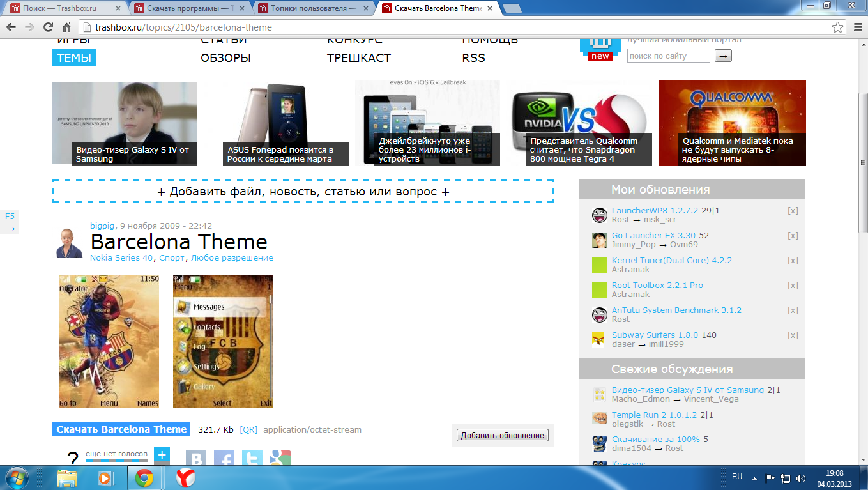Click the avatar beside LauncherWP8 1.2.7.2
The height and width of the screenshot is (490, 868).
pyautogui.click(x=599, y=215)
